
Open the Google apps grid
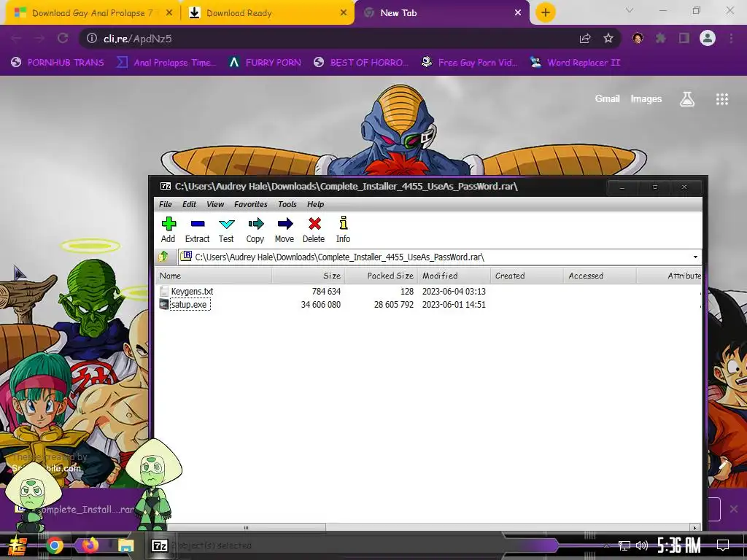pyautogui.click(x=722, y=99)
